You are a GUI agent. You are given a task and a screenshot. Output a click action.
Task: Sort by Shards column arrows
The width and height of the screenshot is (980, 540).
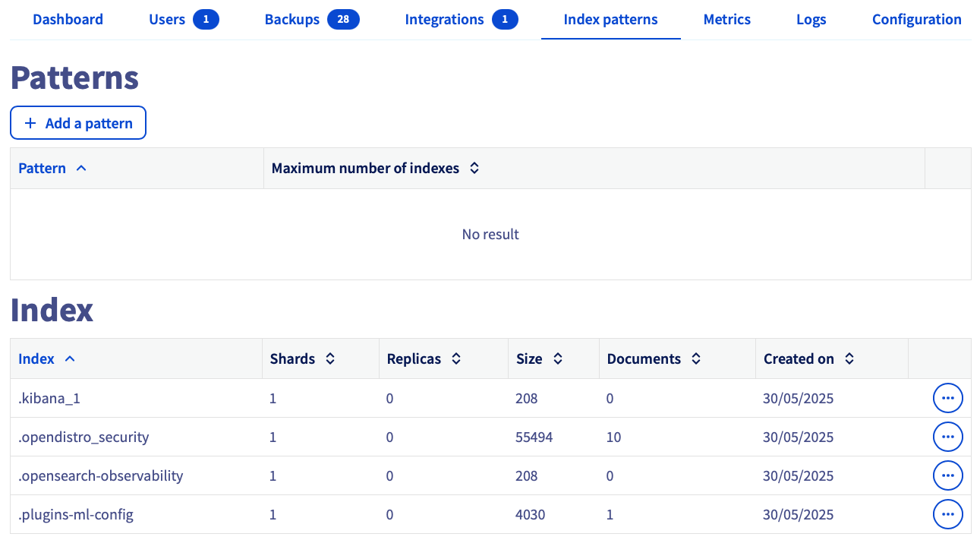click(330, 359)
